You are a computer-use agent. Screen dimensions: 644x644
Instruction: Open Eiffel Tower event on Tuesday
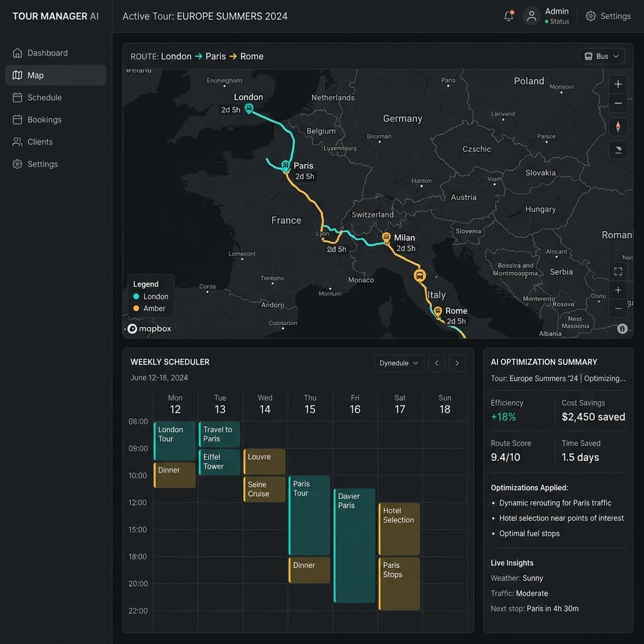pos(219,462)
